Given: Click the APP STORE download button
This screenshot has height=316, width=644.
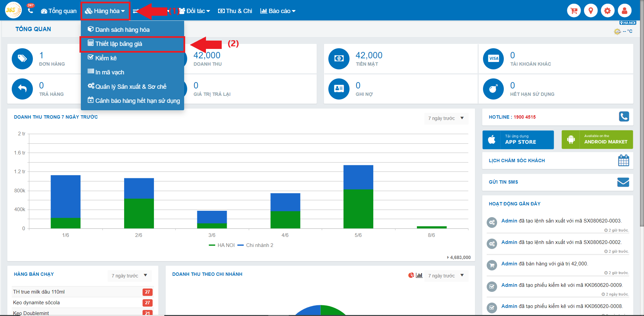Looking at the screenshot, I should point(518,139).
